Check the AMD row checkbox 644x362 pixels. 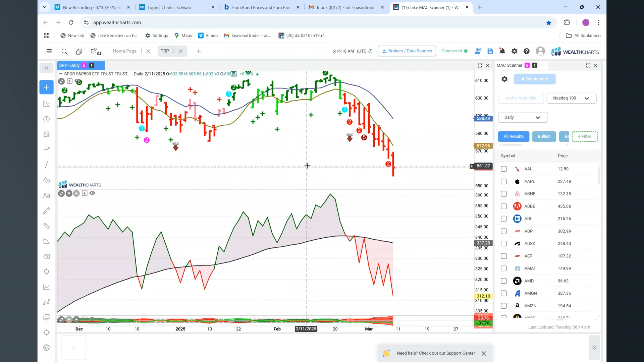pos(504,281)
